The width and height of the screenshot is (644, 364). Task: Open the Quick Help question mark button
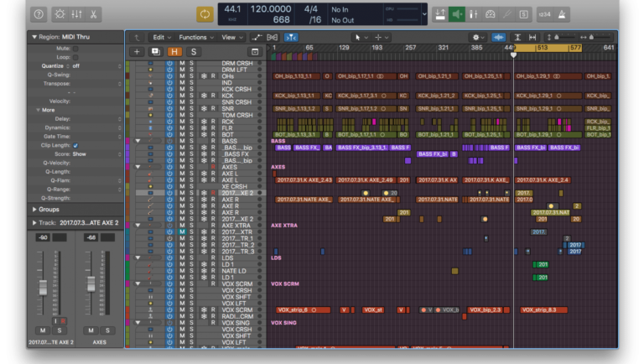(39, 14)
